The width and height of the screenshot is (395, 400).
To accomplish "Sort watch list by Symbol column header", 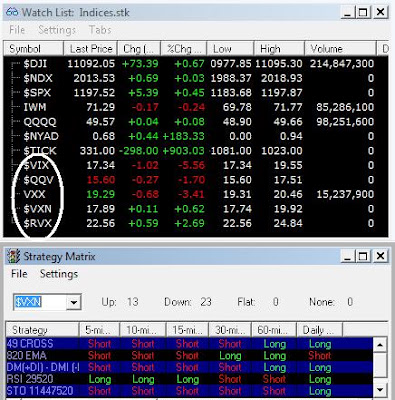I will tap(33, 49).
